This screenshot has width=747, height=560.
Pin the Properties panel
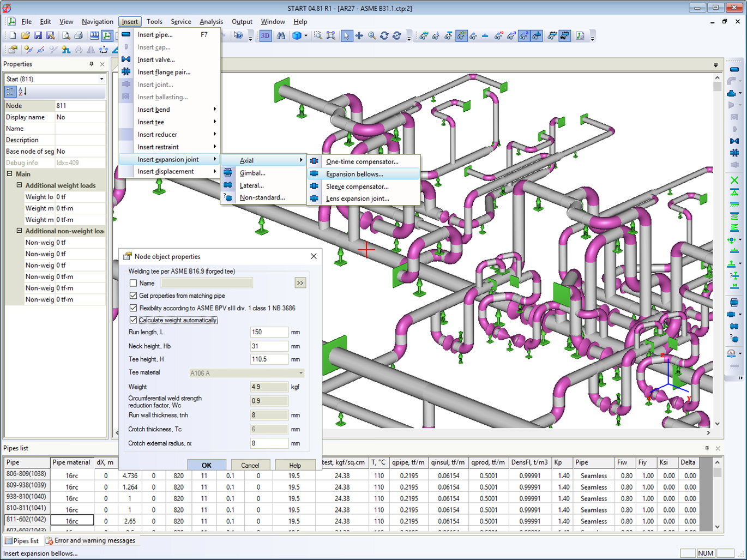[92, 64]
